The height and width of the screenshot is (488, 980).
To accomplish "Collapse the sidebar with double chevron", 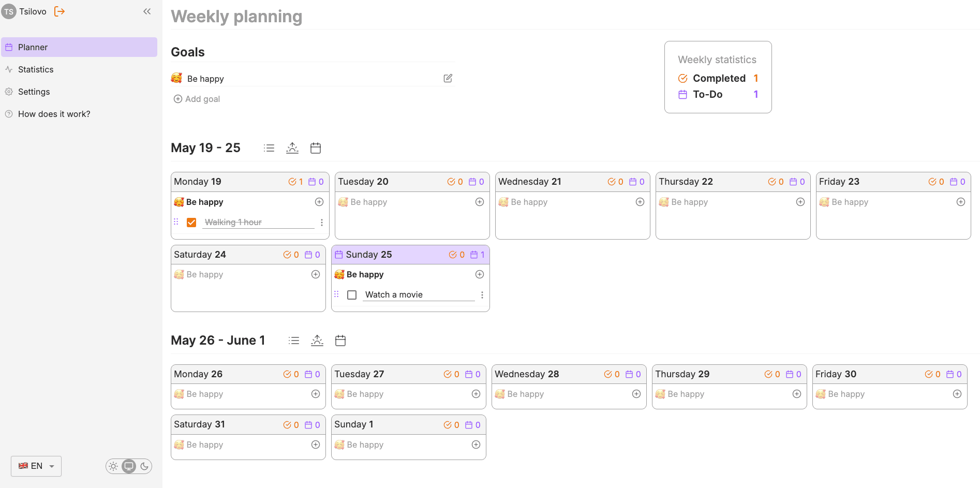I will [147, 11].
